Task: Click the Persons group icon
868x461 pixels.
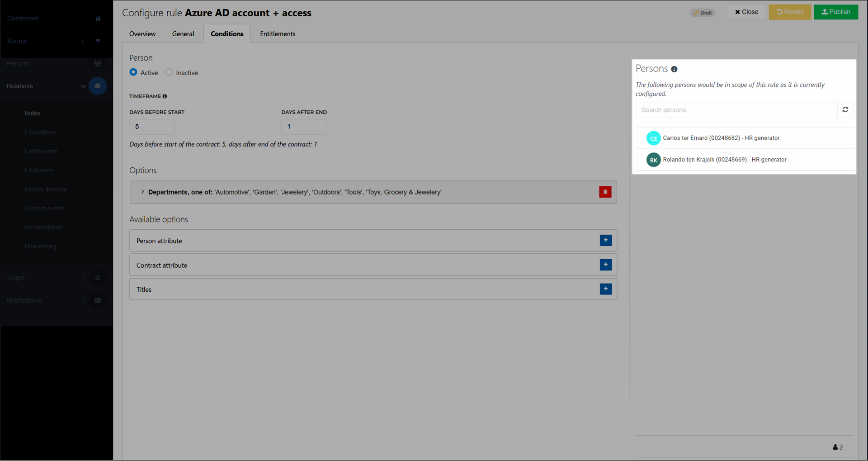Action: point(98,63)
